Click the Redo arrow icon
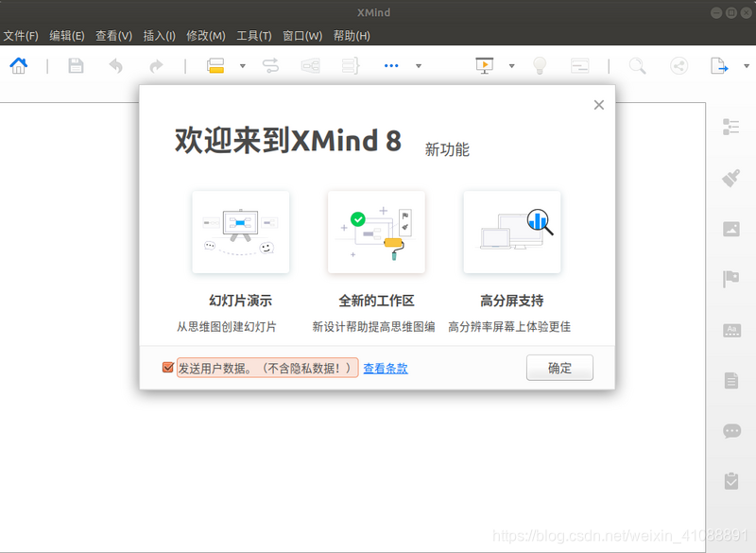The height and width of the screenshot is (553, 756). click(156, 65)
